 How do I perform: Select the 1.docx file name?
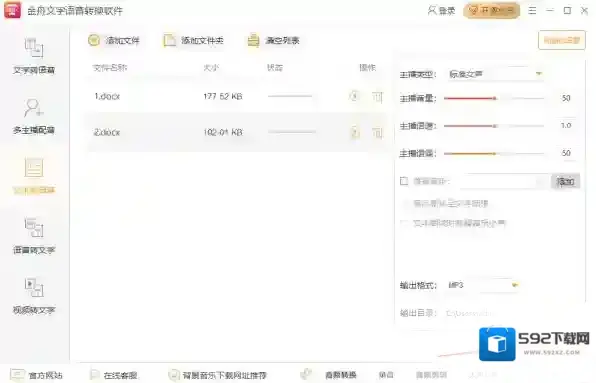pyautogui.click(x=107, y=96)
